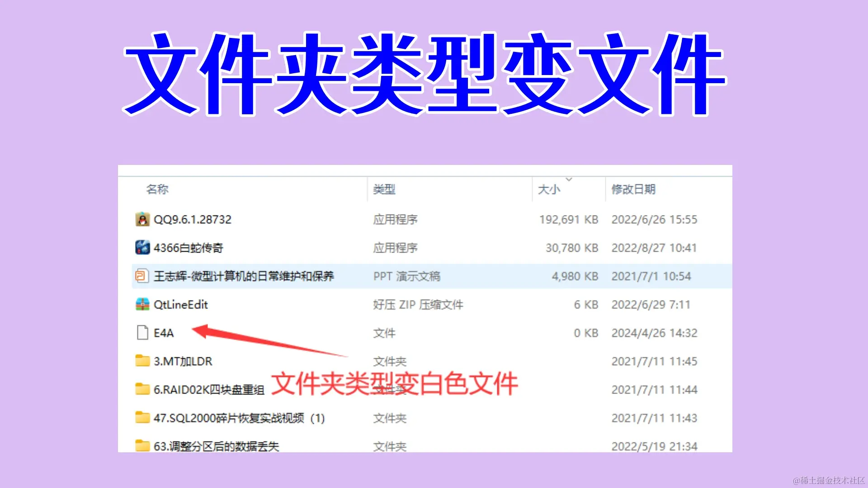The width and height of the screenshot is (868, 488).
Task: Click the 4366白蛇传奇 application icon
Action: click(x=142, y=247)
